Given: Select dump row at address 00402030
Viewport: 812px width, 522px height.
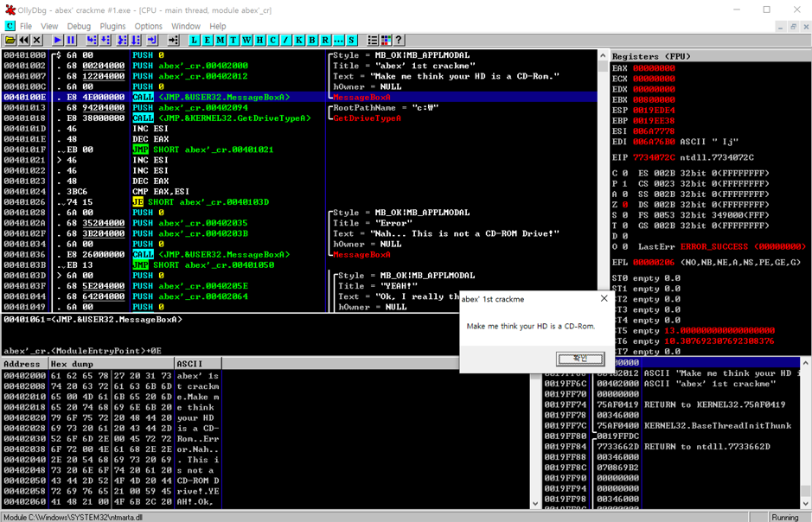Looking at the screenshot, I should pyautogui.click(x=112, y=439).
